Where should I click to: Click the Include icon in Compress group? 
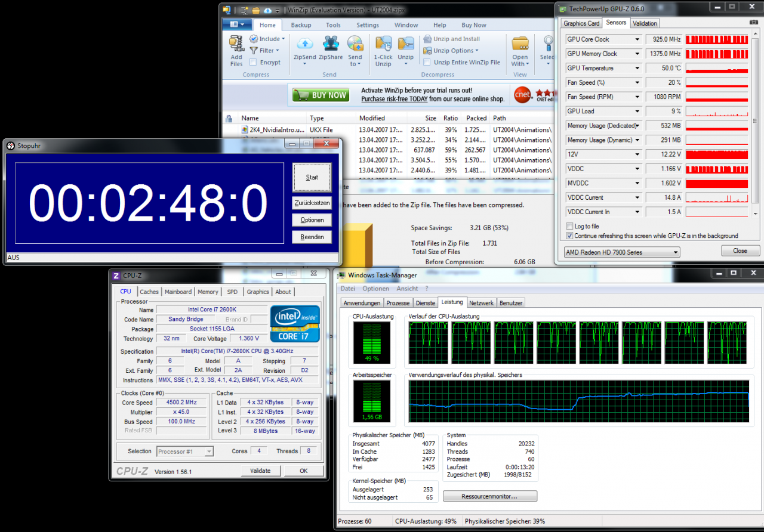click(x=254, y=39)
